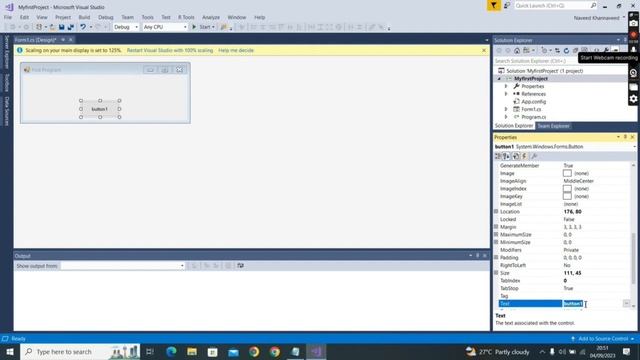This screenshot has width=640, height=360.
Task: Click the Help me decide link
Action: click(x=236, y=50)
